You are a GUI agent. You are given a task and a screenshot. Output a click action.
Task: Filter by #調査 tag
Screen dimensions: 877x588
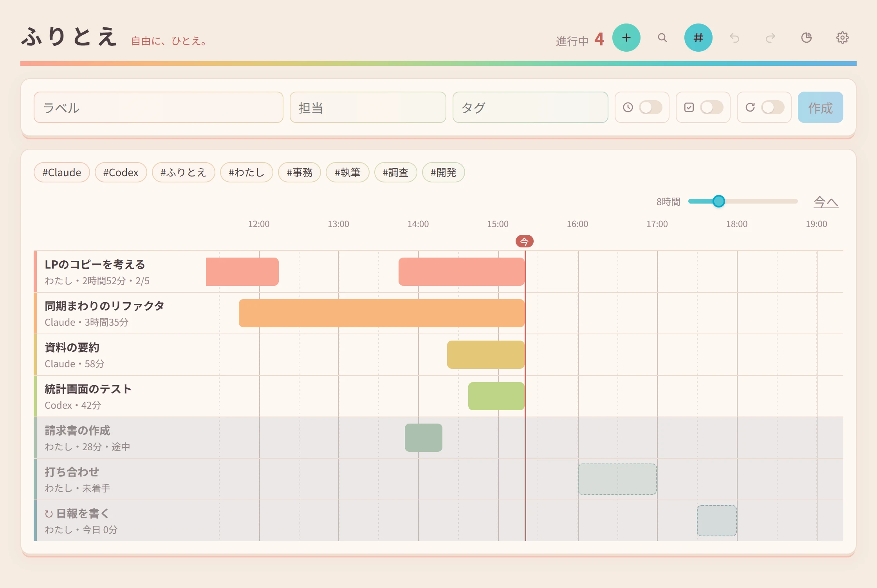point(395,172)
